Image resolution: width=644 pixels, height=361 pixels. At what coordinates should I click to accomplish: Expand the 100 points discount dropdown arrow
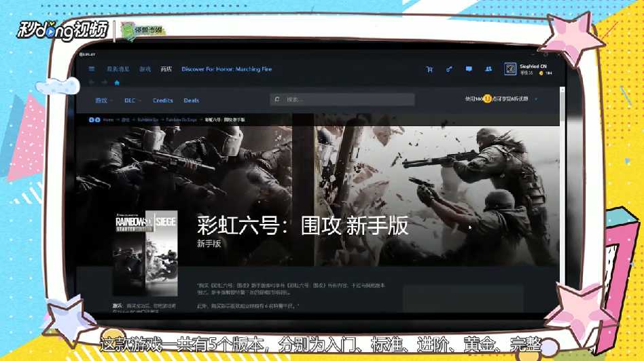coord(536,99)
